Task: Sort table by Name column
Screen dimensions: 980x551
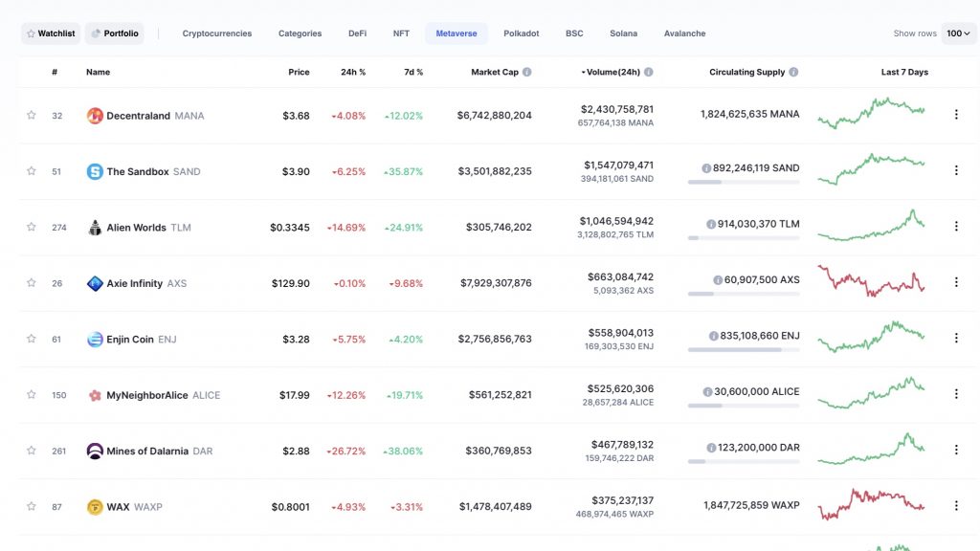Action: [x=99, y=72]
